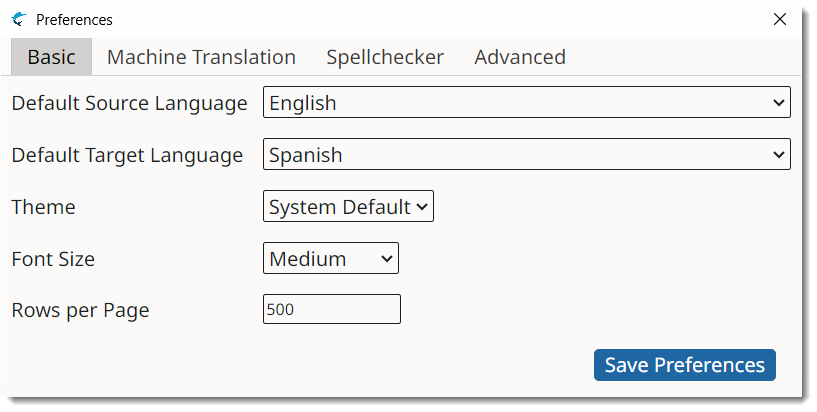The width and height of the screenshot is (817, 412).
Task: Click the Font Size label
Action: [53, 259]
